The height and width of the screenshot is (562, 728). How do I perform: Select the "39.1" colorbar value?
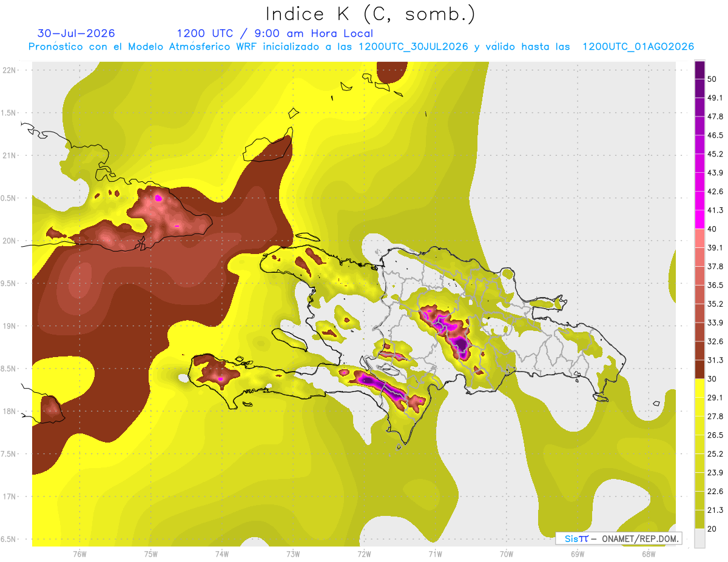pos(715,247)
